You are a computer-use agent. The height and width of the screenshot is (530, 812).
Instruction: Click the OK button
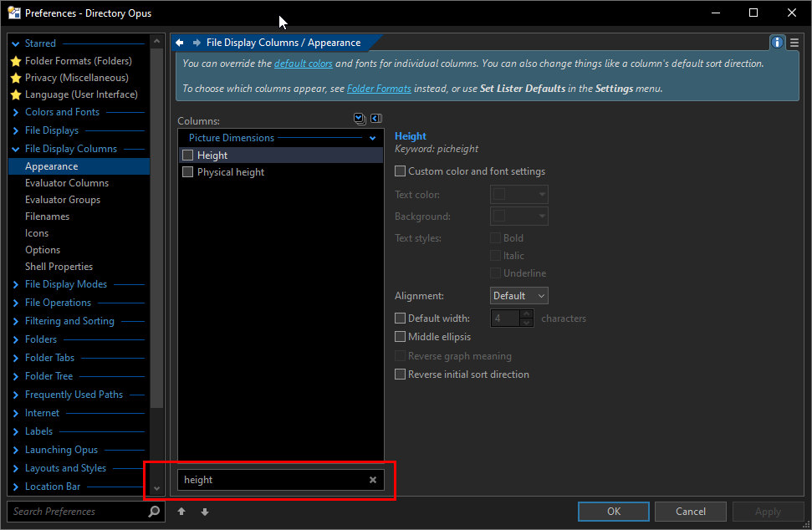614,512
